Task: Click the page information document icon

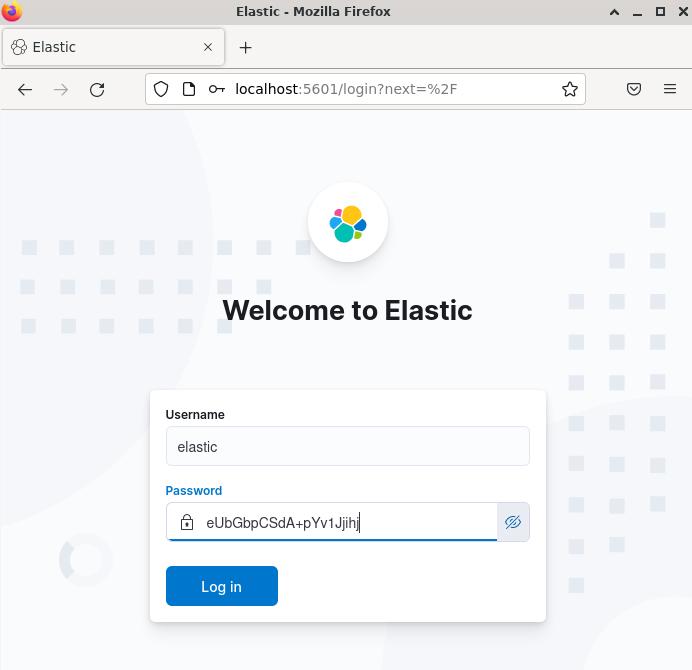Action: [x=189, y=89]
